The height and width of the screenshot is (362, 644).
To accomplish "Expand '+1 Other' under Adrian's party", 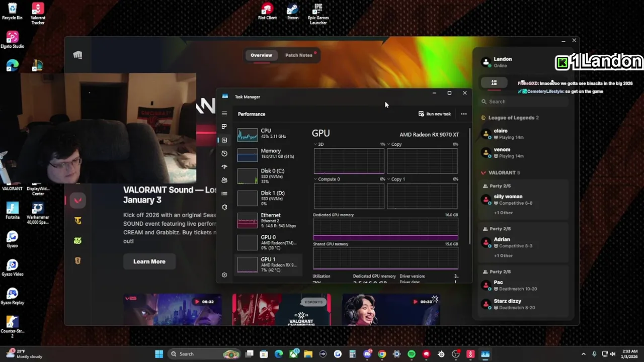I will [x=503, y=255].
